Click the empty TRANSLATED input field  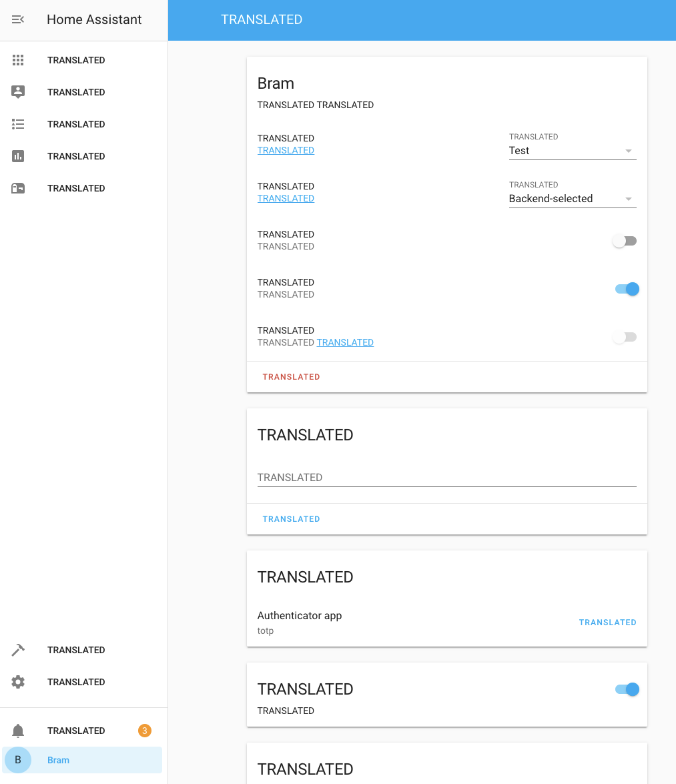pyautogui.click(x=446, y=476)
